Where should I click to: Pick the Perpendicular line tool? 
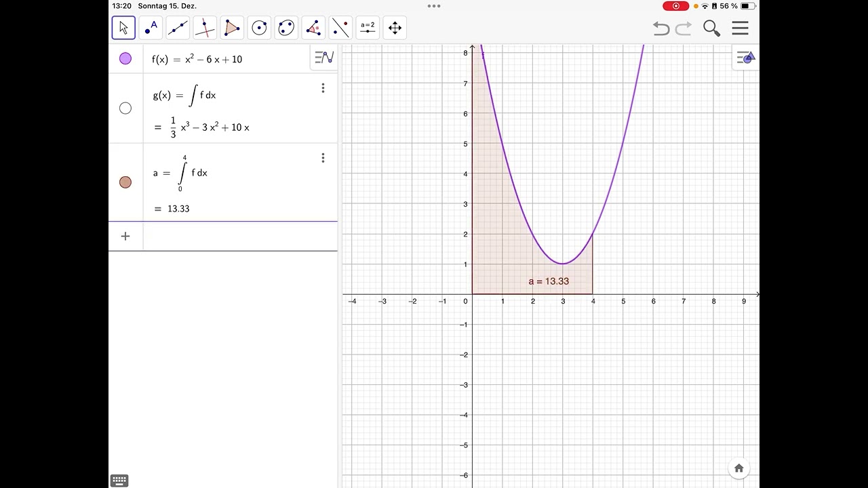(205, 28)
